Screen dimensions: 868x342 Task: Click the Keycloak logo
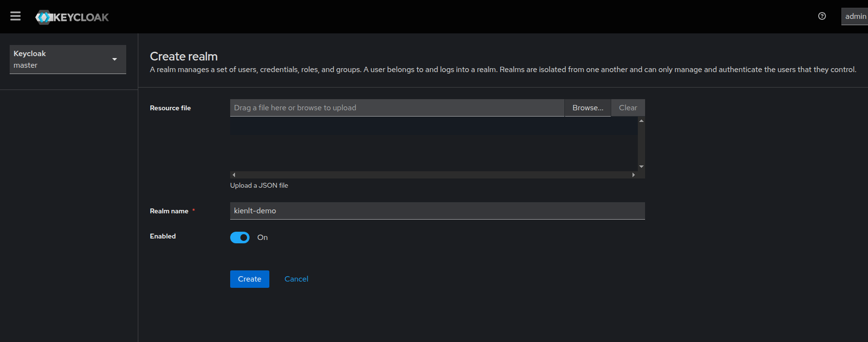pos(72,17)
